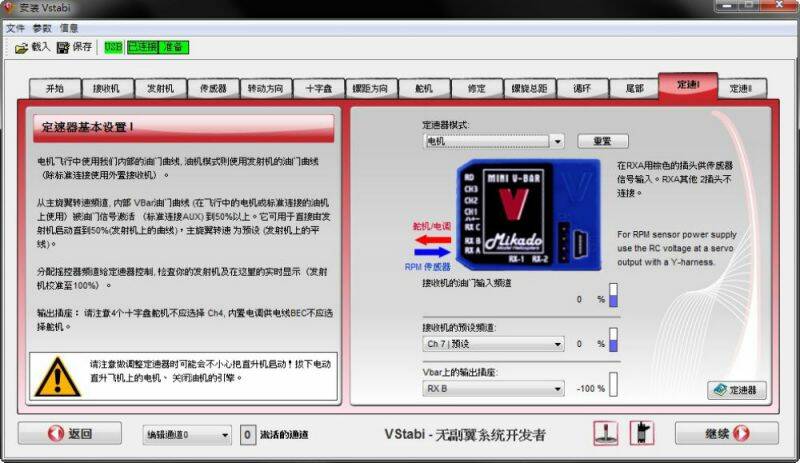The width and height of the screenshot is (800, 463).
Task: Click the -100 % output value text
Action: tap(591, 388)
